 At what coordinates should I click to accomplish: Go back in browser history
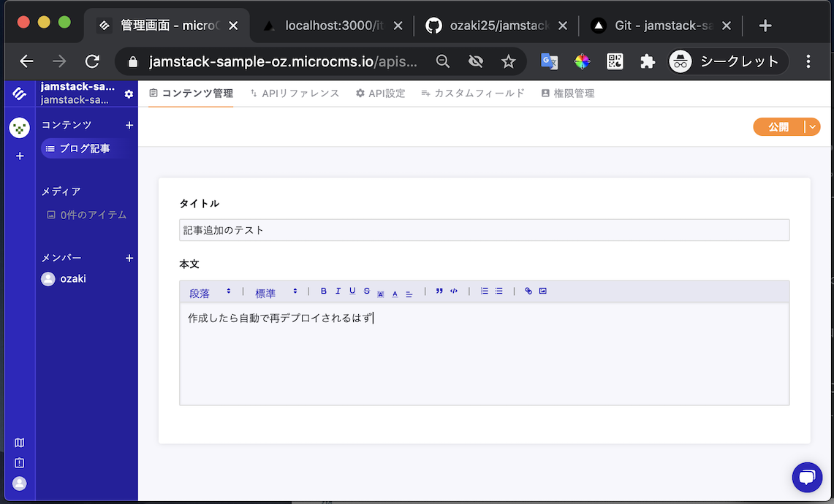coord(26,61)
